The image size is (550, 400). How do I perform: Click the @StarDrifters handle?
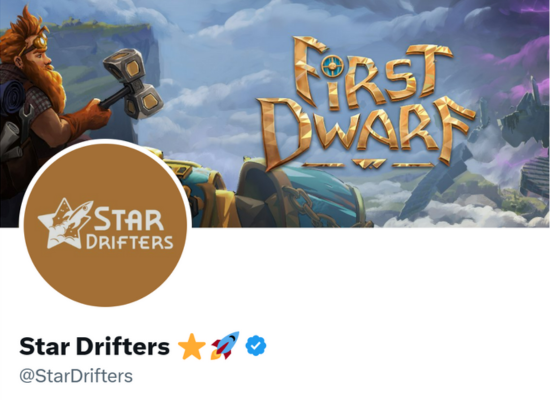click(x=76, y=376)
